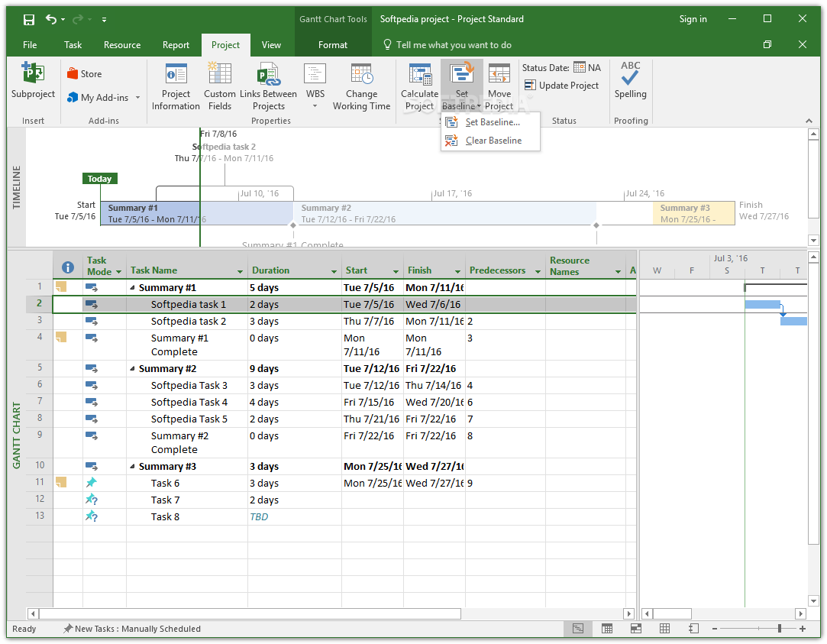The image size is (827, 644).
Task: Click the Status Date calendar icon
Action: point(579,67)
